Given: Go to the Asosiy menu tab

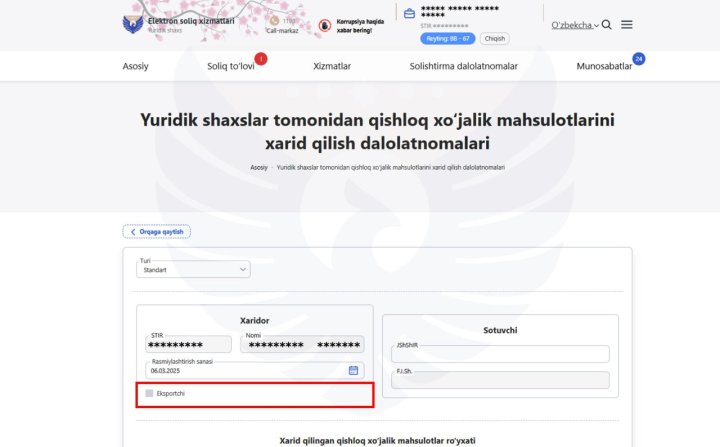Looking at the screenshot, I should 135,66.
